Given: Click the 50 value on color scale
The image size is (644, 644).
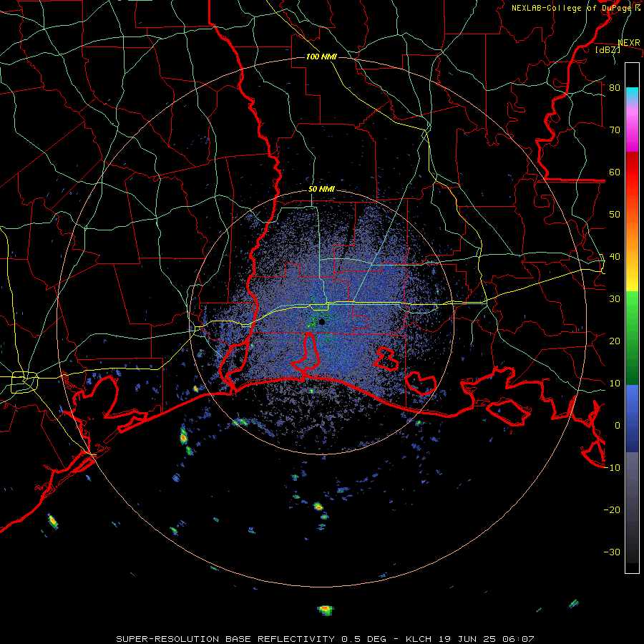Looking at the screenshot, I should click(615, 215).
